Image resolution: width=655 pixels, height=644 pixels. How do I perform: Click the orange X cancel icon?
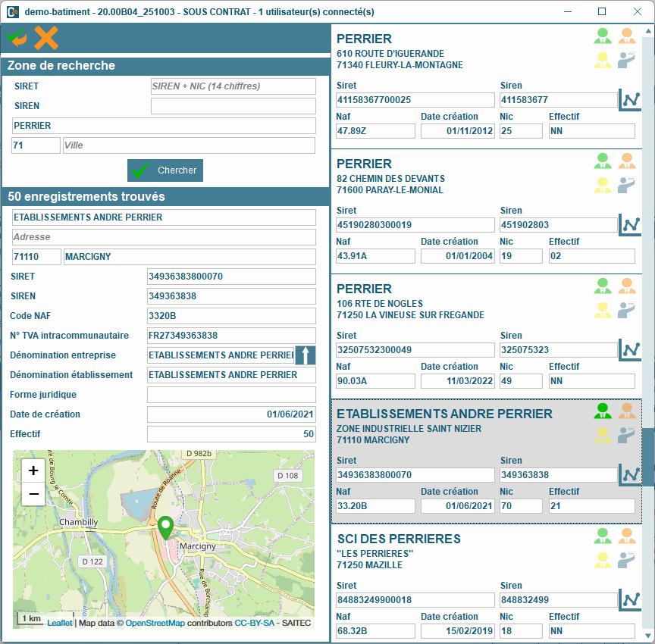46,38
